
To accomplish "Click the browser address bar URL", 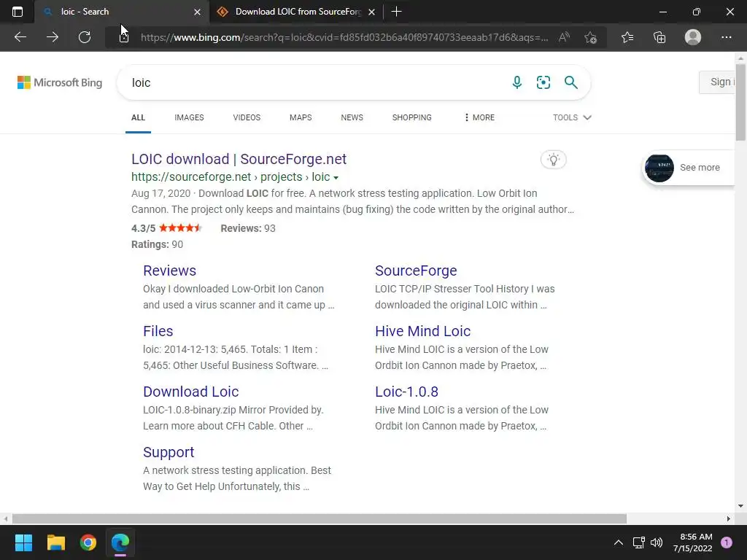I will tap(344, 37).
